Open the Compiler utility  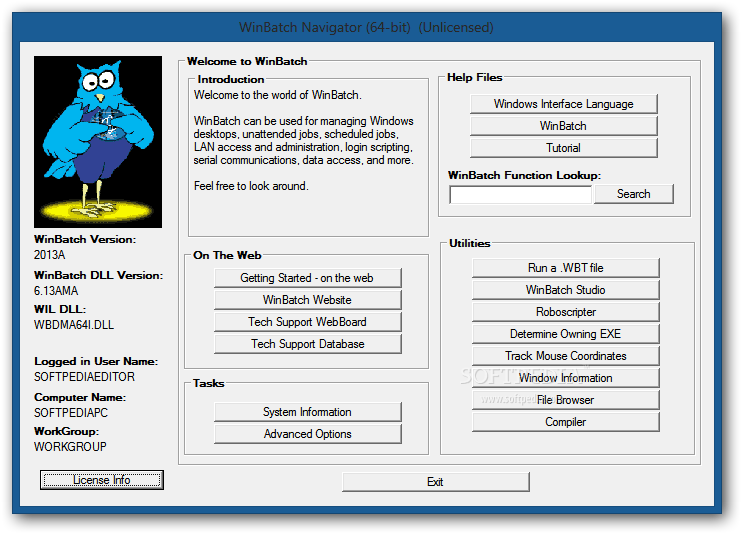click(565, 422)
